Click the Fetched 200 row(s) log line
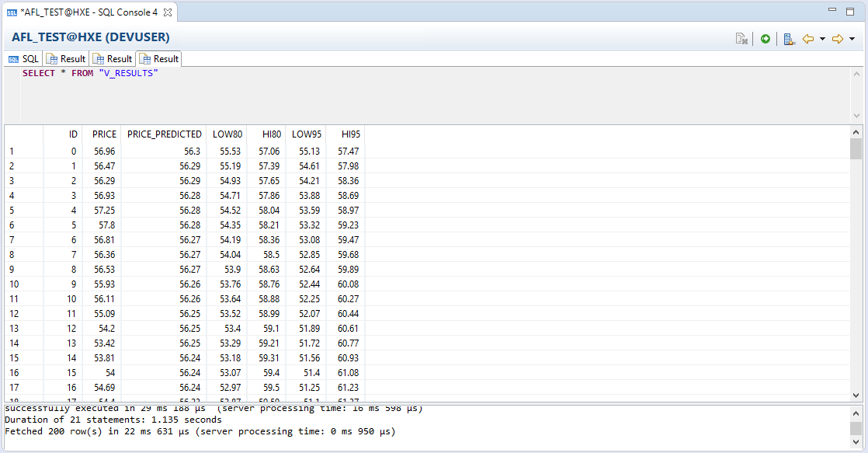 [200, 431]
